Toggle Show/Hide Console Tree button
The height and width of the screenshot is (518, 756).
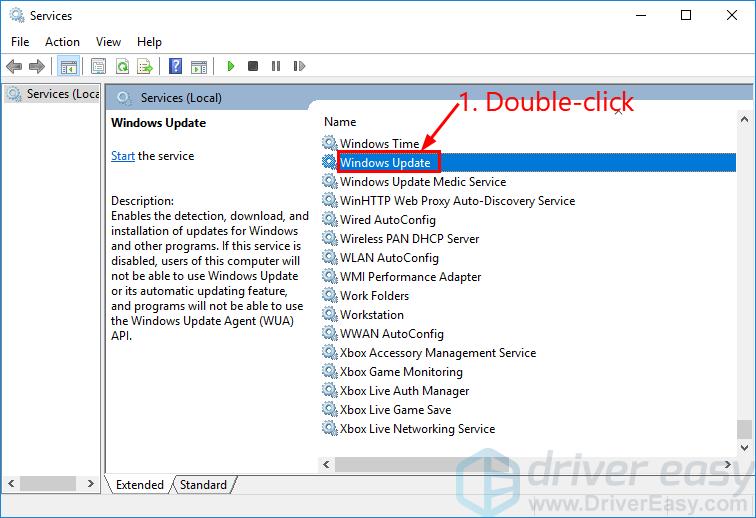point(69,67)
